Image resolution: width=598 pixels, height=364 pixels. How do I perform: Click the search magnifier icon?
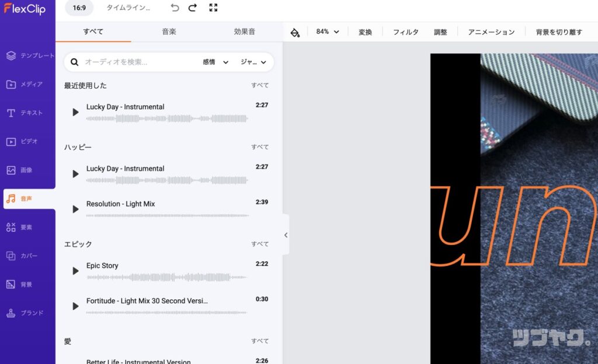(x=74, y=62)
